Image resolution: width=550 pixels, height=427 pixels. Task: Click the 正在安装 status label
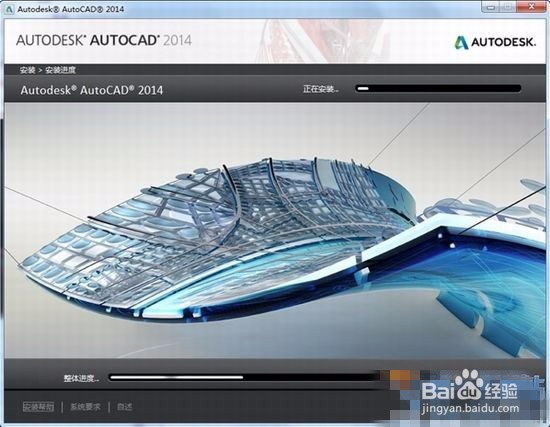click(x=321, y=89)
